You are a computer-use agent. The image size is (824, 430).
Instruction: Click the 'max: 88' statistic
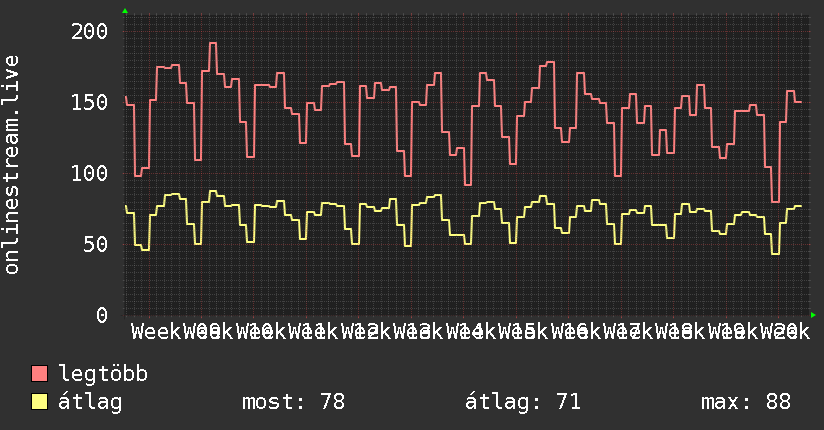(x=746, y=402)
